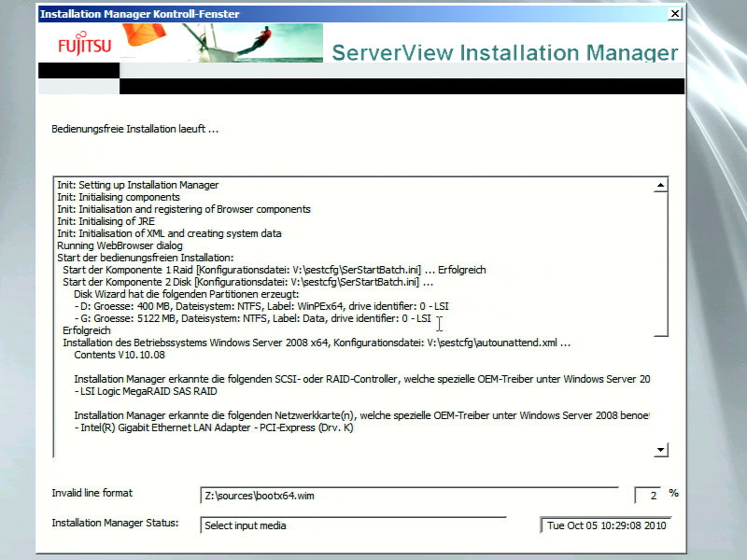This screenshot has width=747, height=560.
Task: Select the Netzwerkkarte(n) message line
Action: click(361, 415)
